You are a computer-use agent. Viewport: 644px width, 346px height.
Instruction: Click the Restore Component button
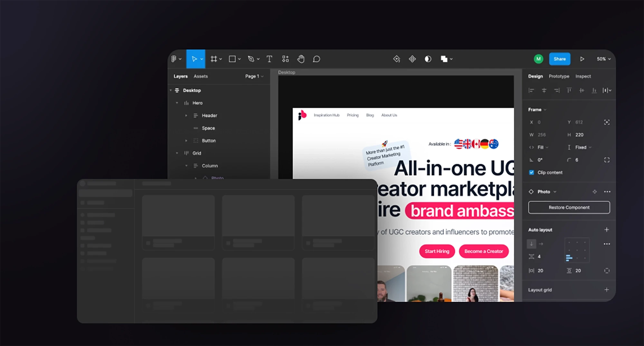569,207
